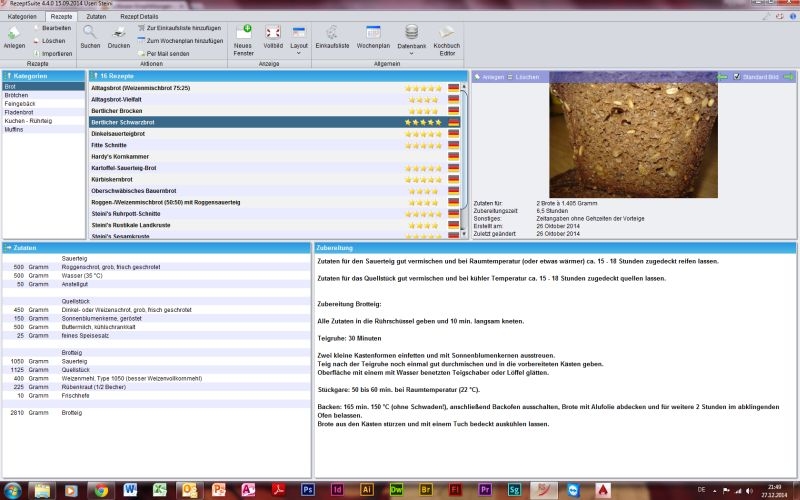
Task: Click ingredient row Sonnenblumenkerne, geröstet
Action: (156, 318)
